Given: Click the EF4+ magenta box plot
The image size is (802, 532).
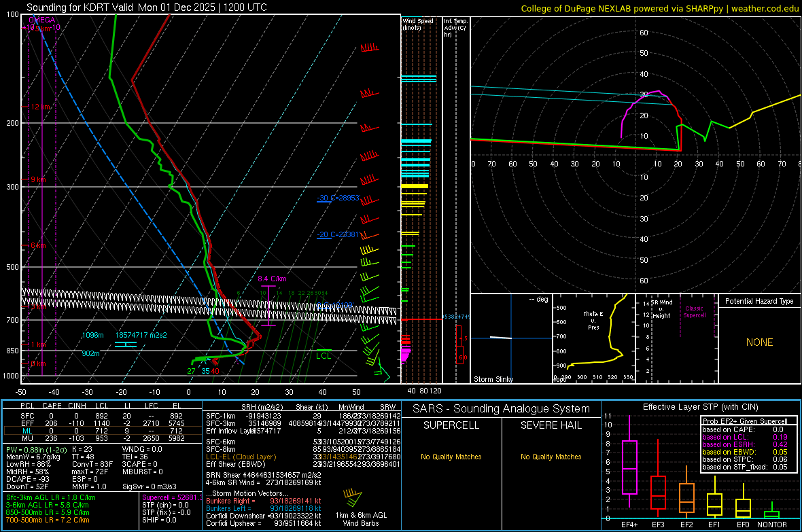Looking at the screenshot, I should click(629, 467).
